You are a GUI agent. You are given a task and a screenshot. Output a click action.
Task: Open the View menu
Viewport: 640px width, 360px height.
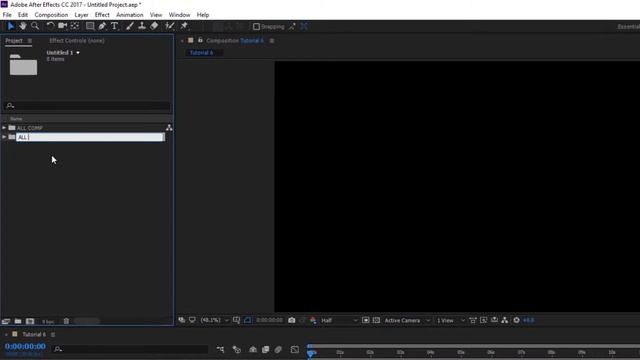tap(156, 15)
